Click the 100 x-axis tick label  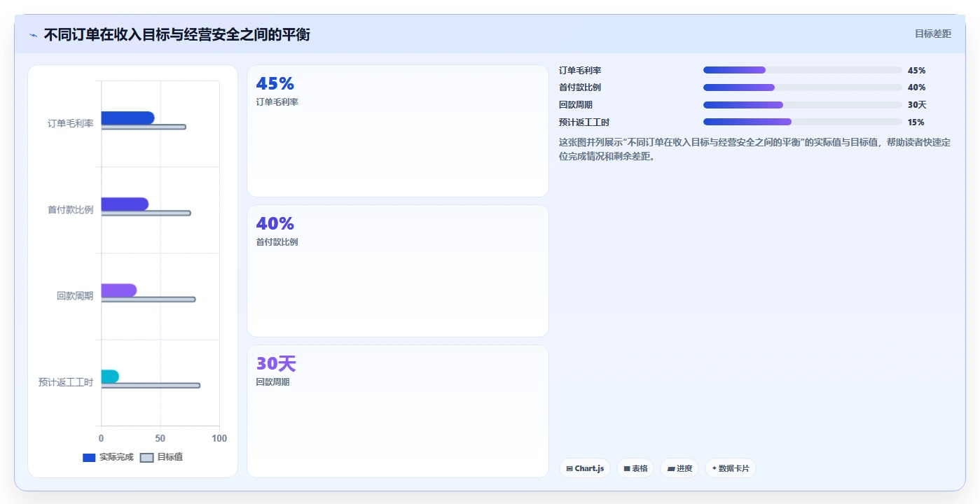(219, 438)
